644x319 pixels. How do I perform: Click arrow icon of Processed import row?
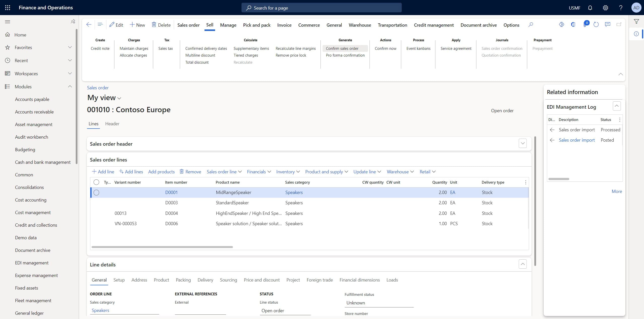point(552,130)
